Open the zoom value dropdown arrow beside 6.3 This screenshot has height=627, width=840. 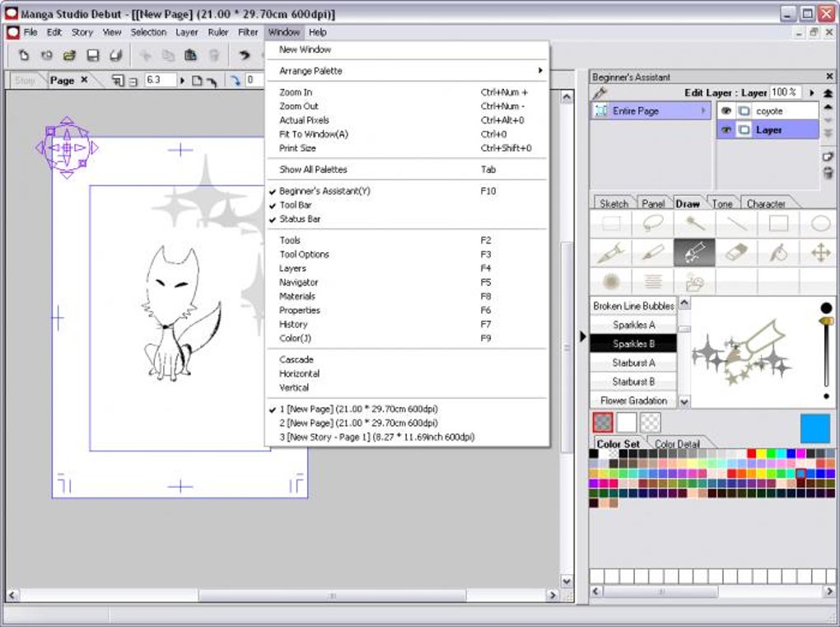[x=183, y=81]
